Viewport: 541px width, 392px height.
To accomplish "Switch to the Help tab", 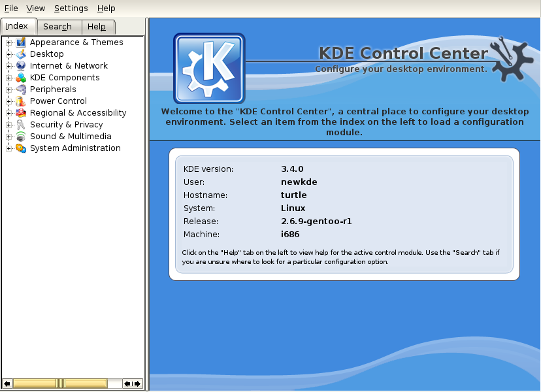I will (97, 27).
